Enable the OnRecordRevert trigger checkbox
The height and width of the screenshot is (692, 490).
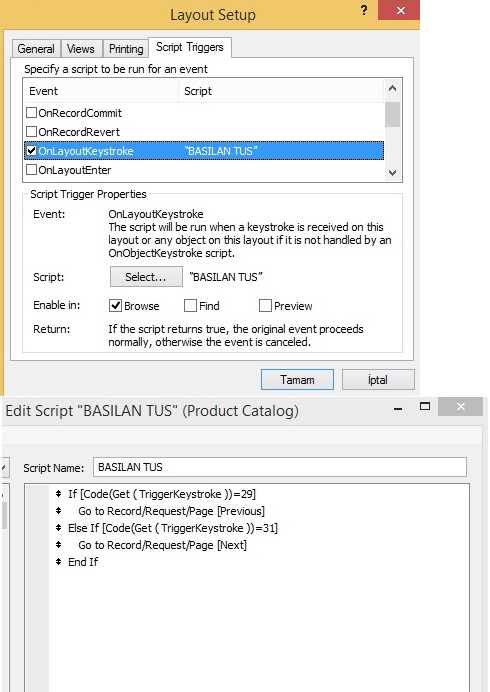pyautogui.click(x=31, y=132)
